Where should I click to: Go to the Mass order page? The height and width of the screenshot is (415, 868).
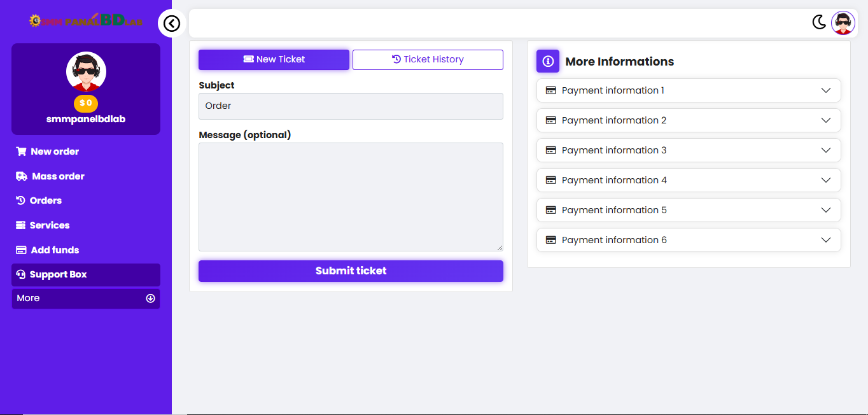coord(58,176)
